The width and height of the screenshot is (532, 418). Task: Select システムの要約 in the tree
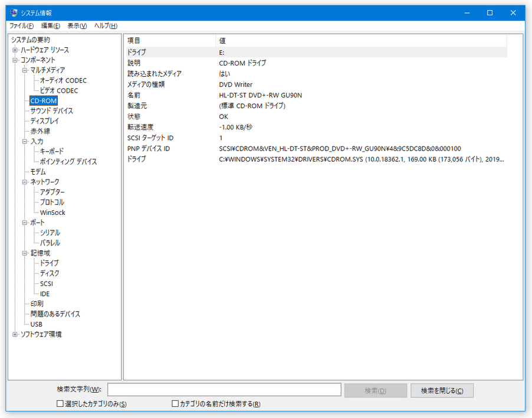pos(31,40)
